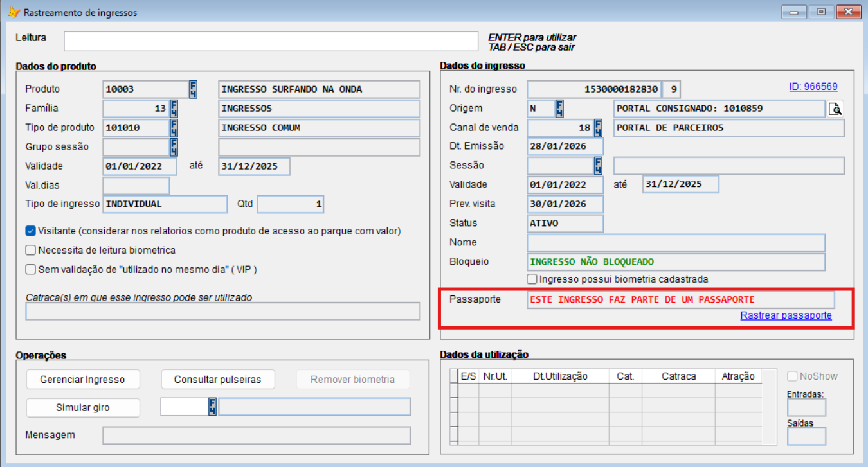Open F4 lookup next to Simular giro field
Screen dimensions: 868x467
[x=212, y=407]
